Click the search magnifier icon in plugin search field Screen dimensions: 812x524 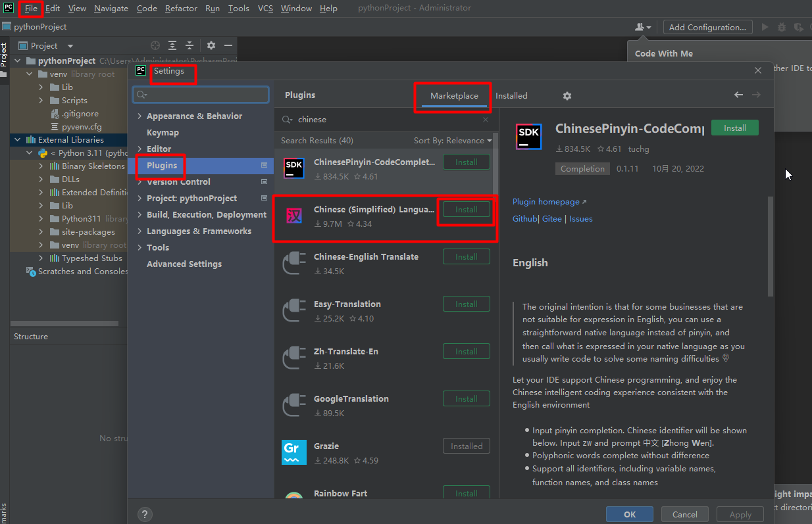point(287,120)
